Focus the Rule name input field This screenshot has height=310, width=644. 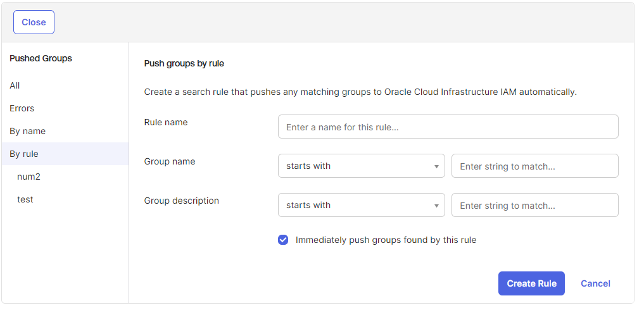click(x=448, y=127)
